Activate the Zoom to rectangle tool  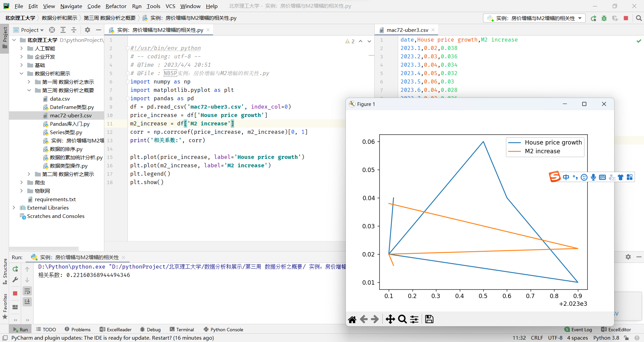coord(402,319)
